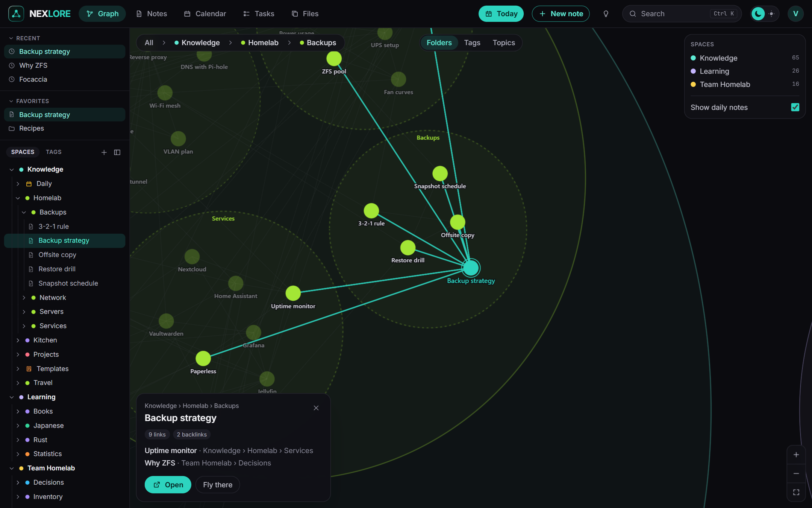Toggle Show daily notes checkbox

[795, 107]
